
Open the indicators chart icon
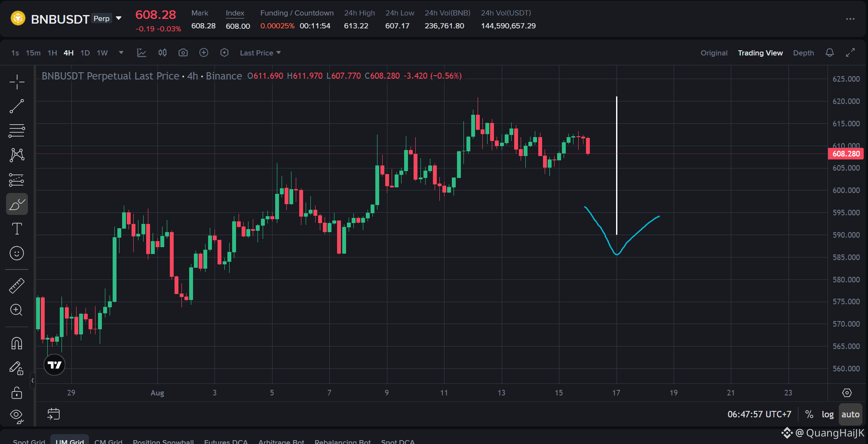pos(141,52)
